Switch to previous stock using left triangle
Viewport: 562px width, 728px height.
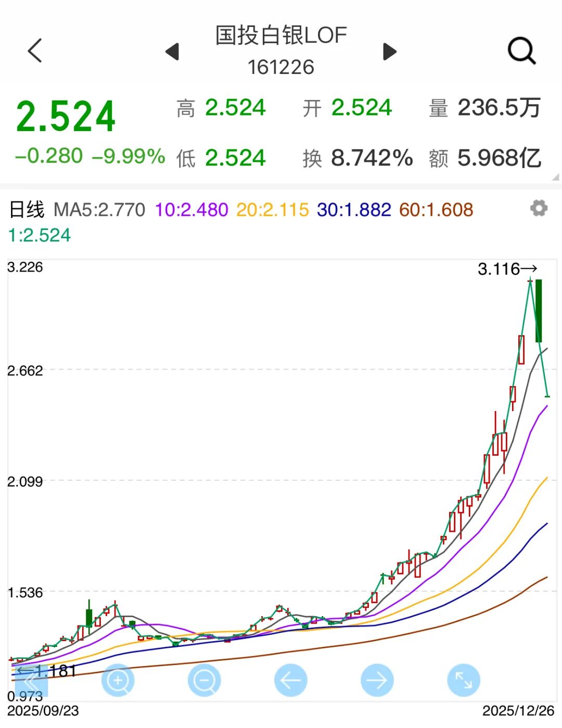click(172, 52)
